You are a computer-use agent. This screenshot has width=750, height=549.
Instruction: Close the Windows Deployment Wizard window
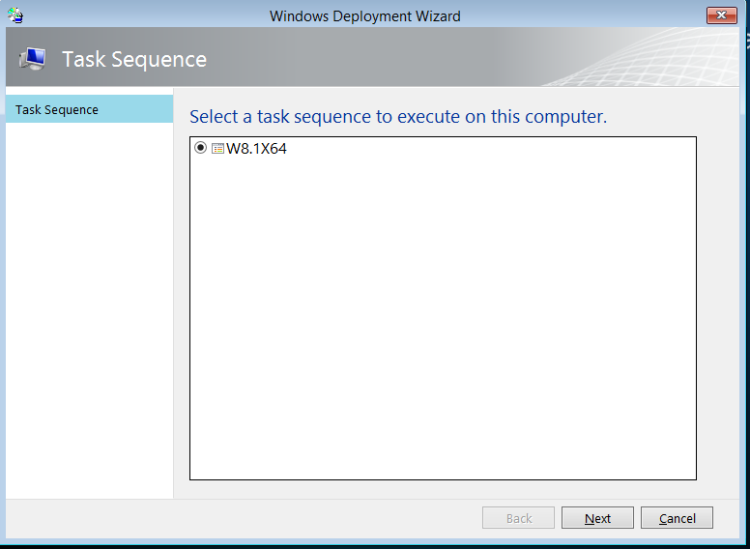[721, 15]
